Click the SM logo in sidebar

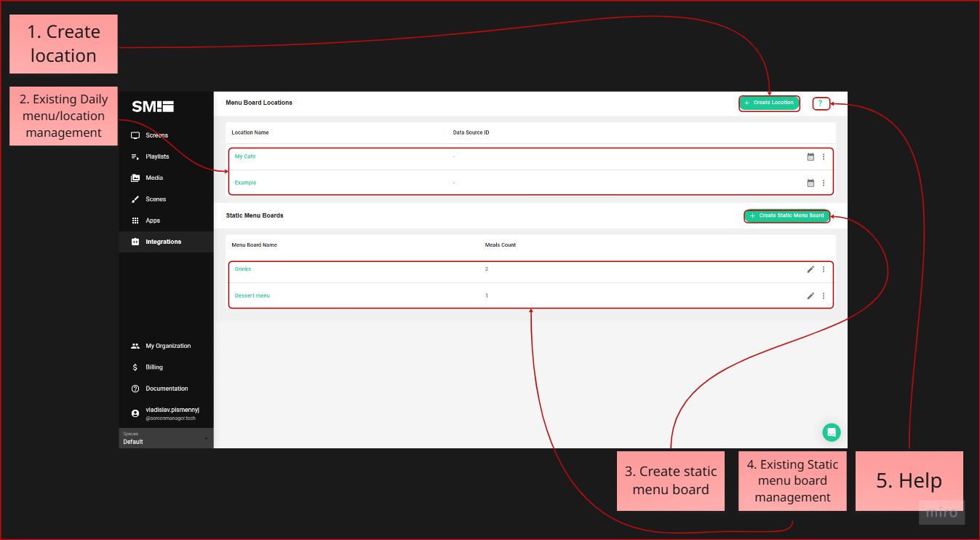click(x=153, y=107)
